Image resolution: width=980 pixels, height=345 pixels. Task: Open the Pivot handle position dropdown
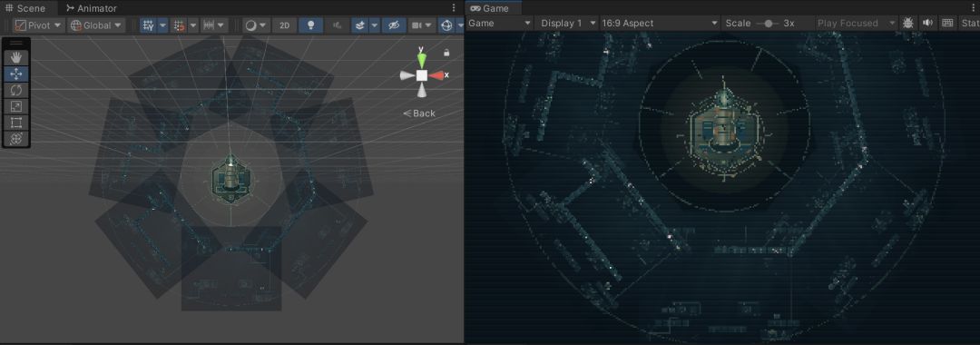[38, 25]
